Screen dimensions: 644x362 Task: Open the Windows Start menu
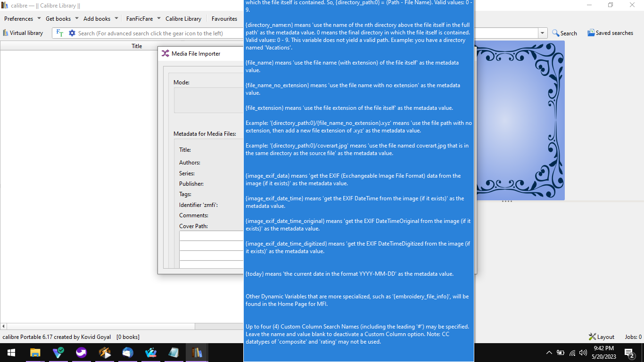click(11, 353)
